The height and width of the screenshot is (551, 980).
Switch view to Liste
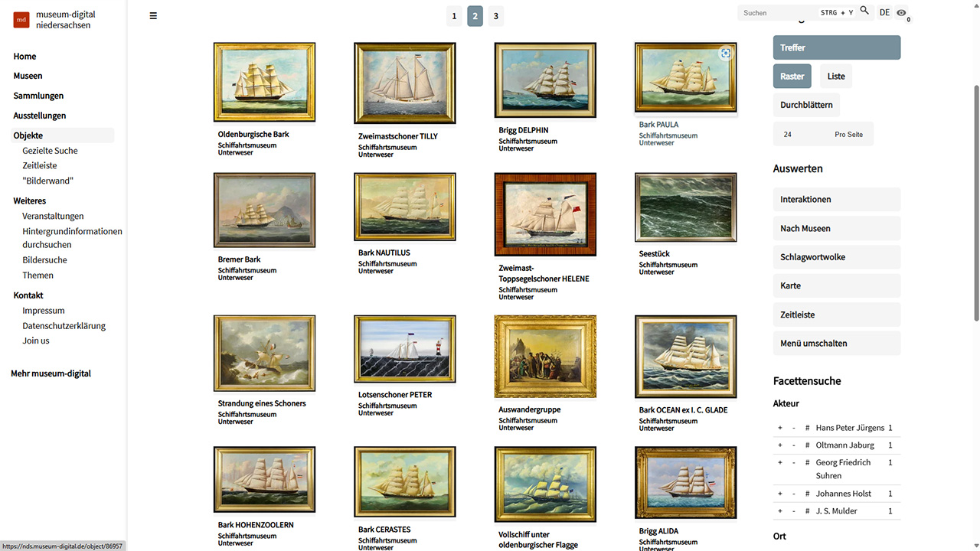(x=837, y=77)
